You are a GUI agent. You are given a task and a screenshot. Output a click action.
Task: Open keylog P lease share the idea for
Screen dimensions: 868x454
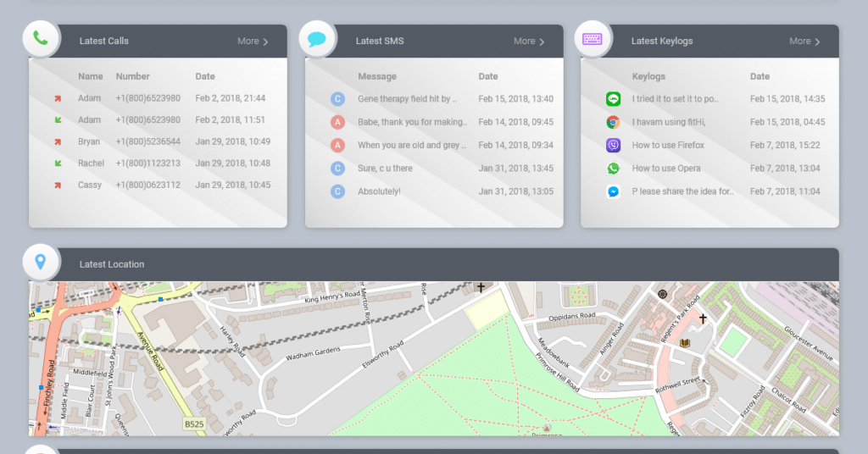(x=682, y=192)
